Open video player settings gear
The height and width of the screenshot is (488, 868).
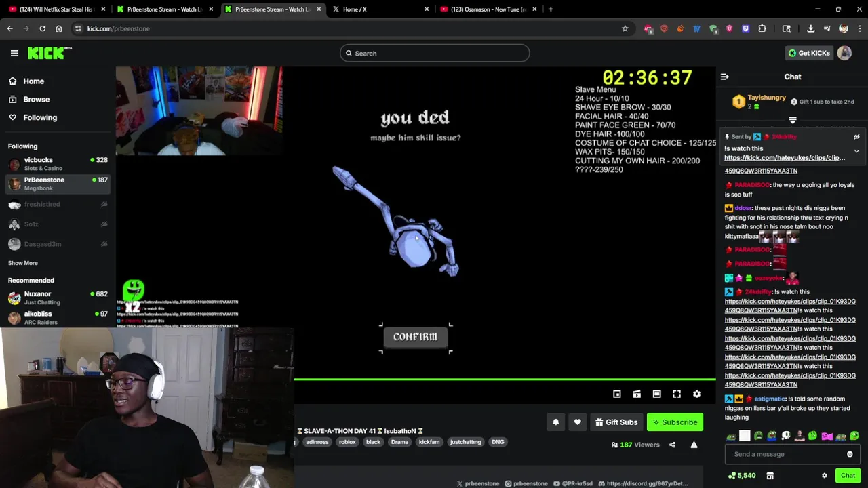tap(696, 394)
